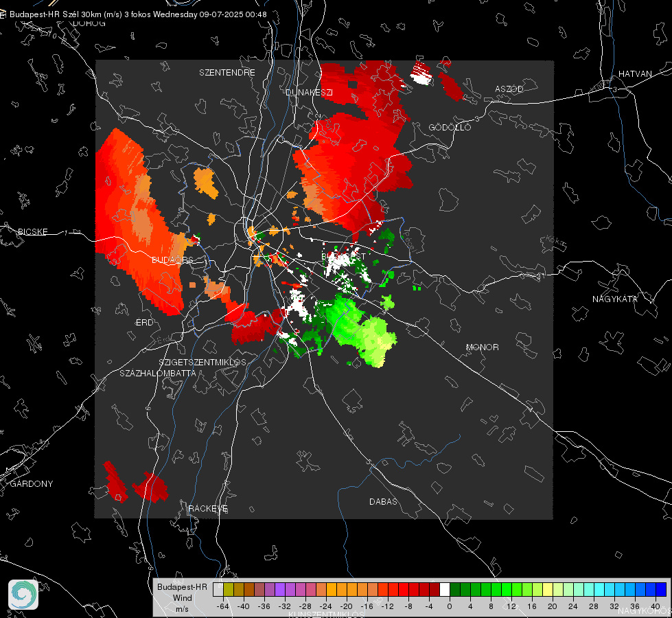
Task: Click the '0' legend tick label
Action: 449,606
